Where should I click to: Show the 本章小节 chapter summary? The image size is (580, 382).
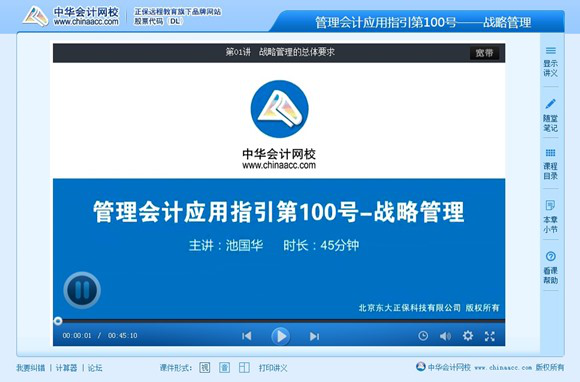(550, 216)
